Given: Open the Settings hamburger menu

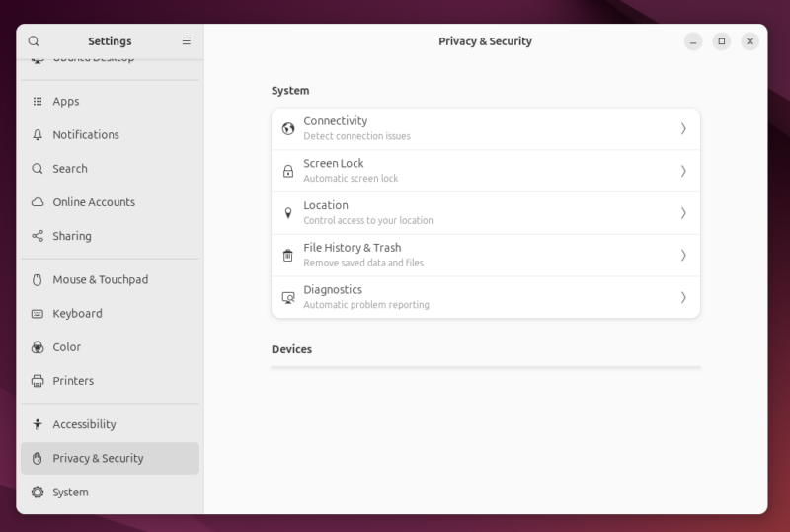Looking at the screenshot, I should [187, 41].
